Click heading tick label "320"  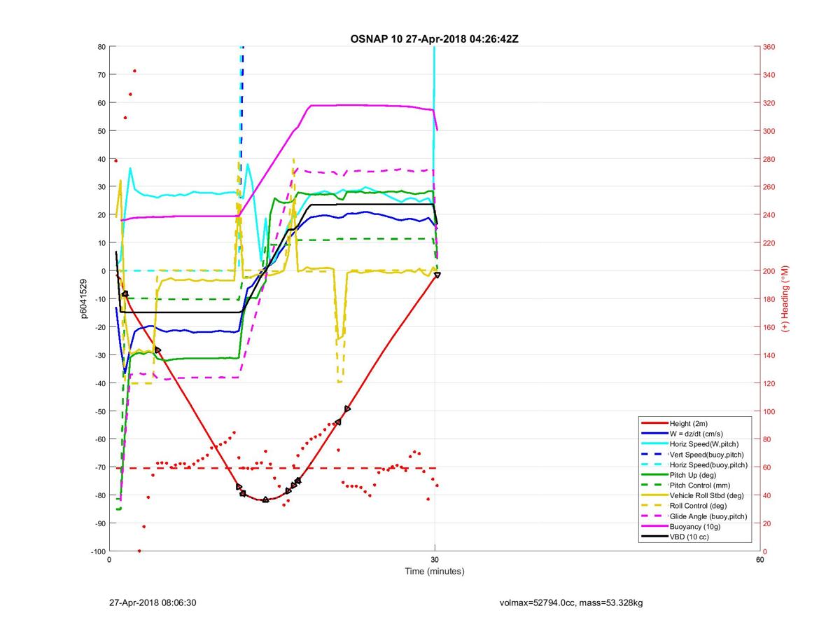click(769, 103)
